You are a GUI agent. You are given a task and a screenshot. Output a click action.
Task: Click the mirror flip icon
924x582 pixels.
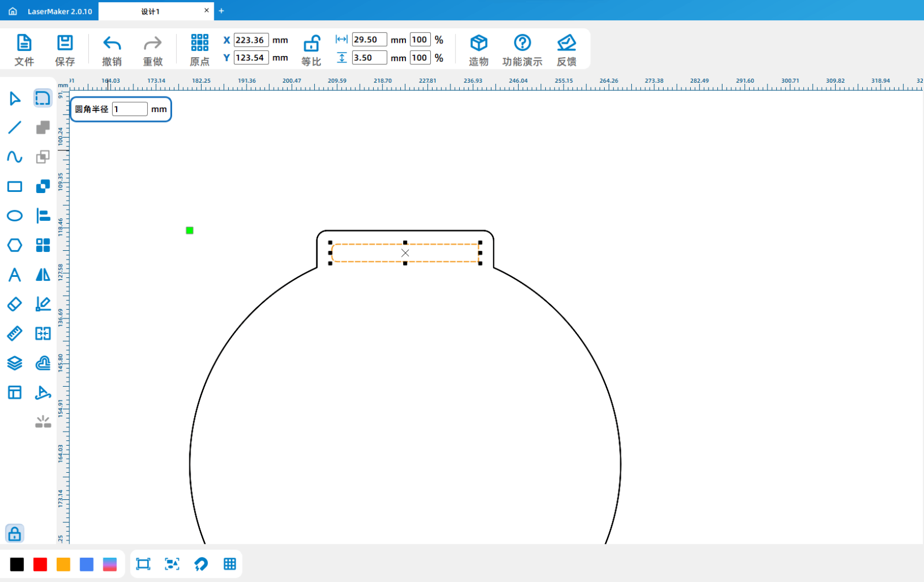[43, 275]
